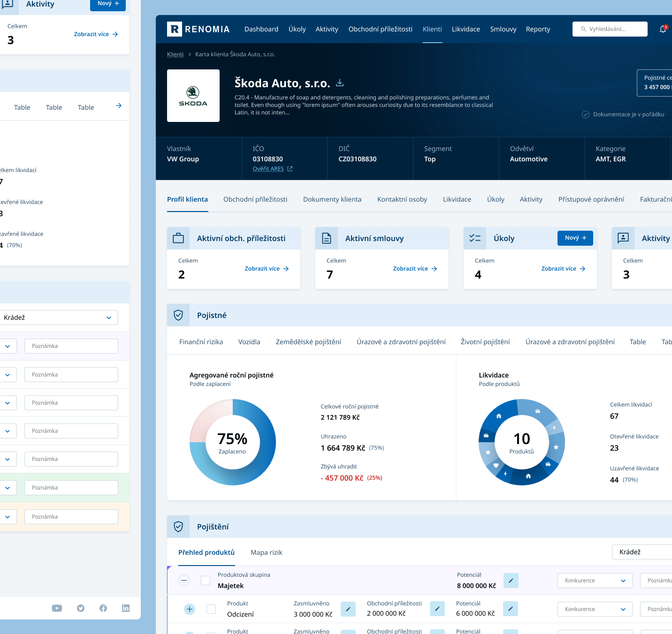The height and width of the screenshot is (634, 672).
Task: Switch to the Kontaktní osoby tab
Action: coord(402,199)
